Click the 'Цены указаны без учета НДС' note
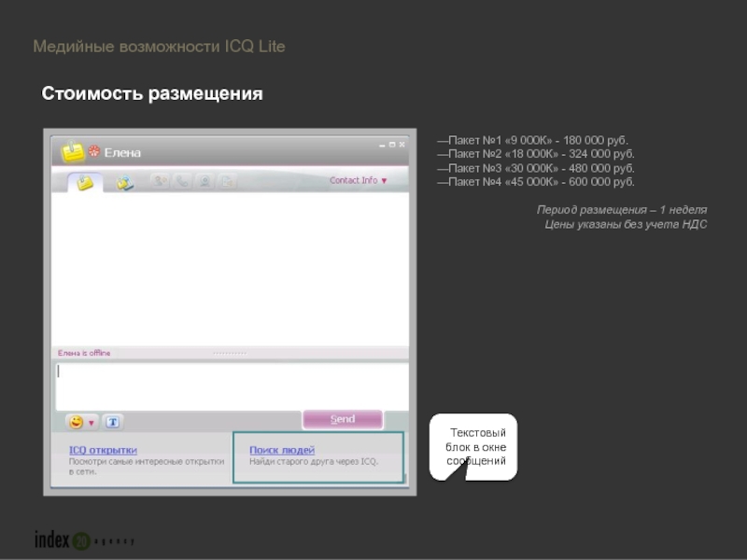This screenshot has height=560, width=747. [x=626, y=224]
